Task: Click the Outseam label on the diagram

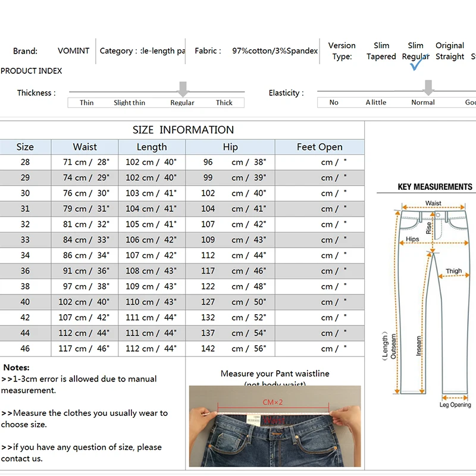Action: point(393,346)
